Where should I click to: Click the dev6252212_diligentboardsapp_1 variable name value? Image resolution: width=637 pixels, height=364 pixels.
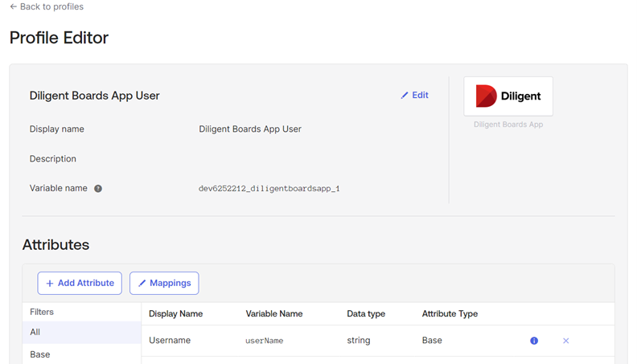(269, 189)
